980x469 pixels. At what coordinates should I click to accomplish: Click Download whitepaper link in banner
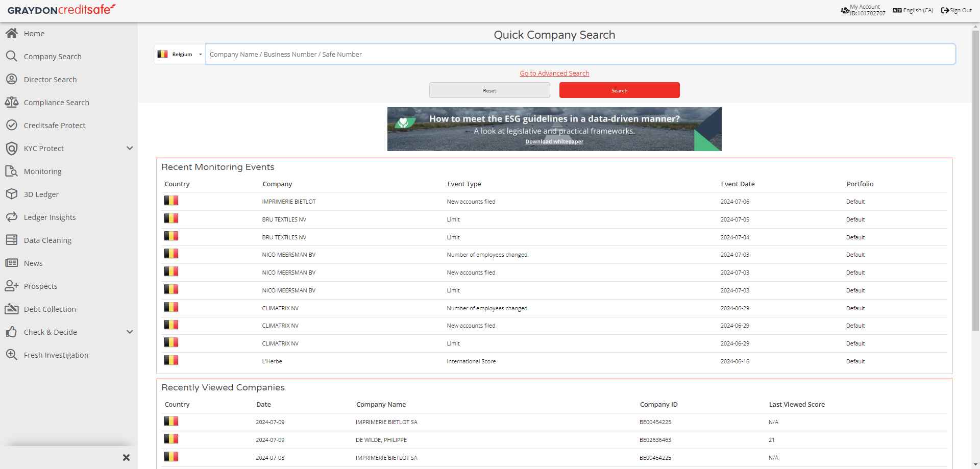click(x=554, y=141)
